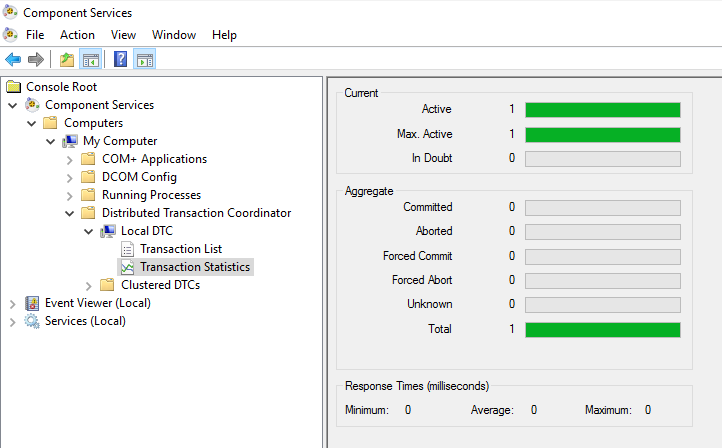Click the Console Root folder icon
This screenshot has width=722, height=448.
click(x=14, y=87)
